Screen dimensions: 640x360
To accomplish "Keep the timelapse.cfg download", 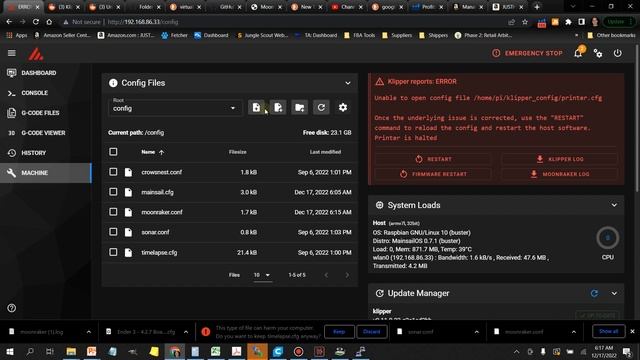I will click(x=339, y=331).
